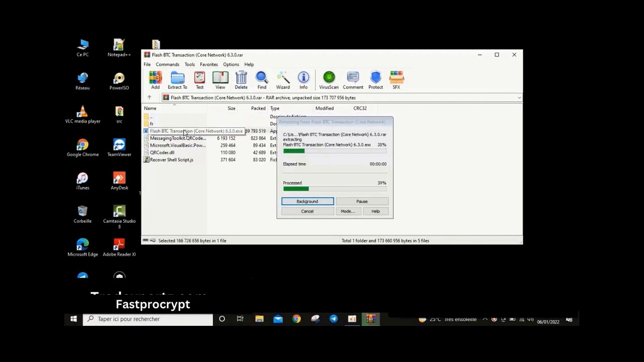Click the Mode... button
644x362 pixels.
tap(348, 211)
